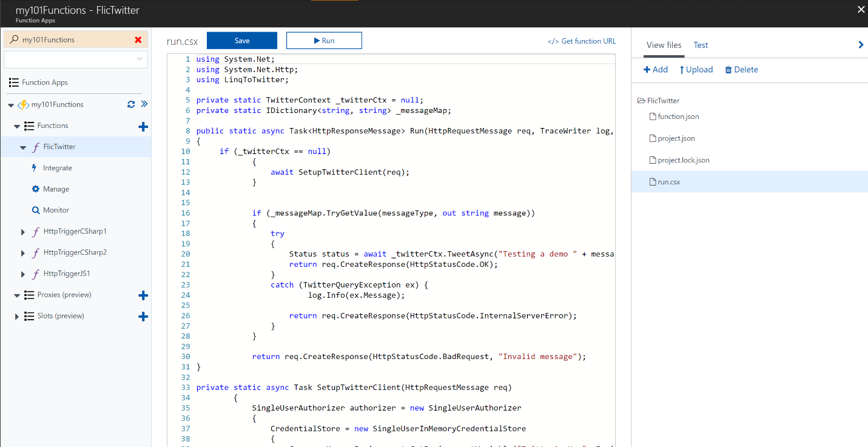Get the function URL
This screenshot has height=447, width=868.
pos(581,41)
